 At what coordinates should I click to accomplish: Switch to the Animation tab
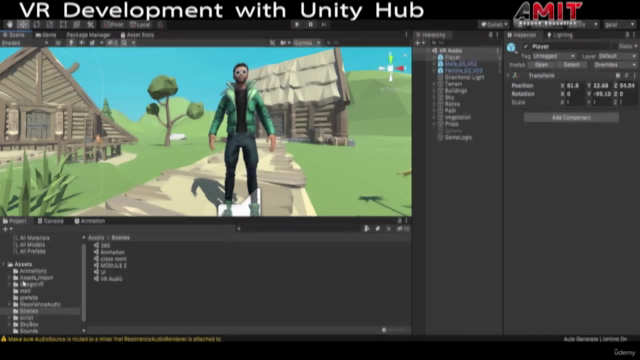click(x=90, y=221)
